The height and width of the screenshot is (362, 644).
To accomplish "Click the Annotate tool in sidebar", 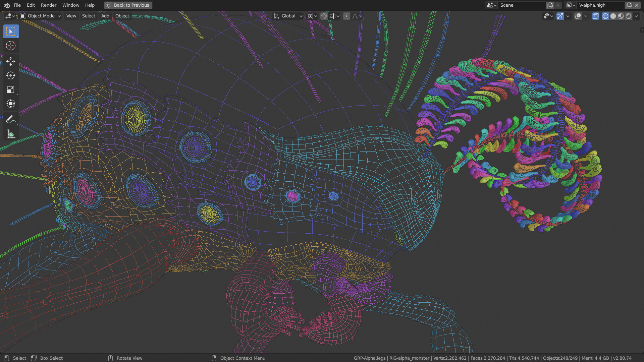I will coord(11,119).
